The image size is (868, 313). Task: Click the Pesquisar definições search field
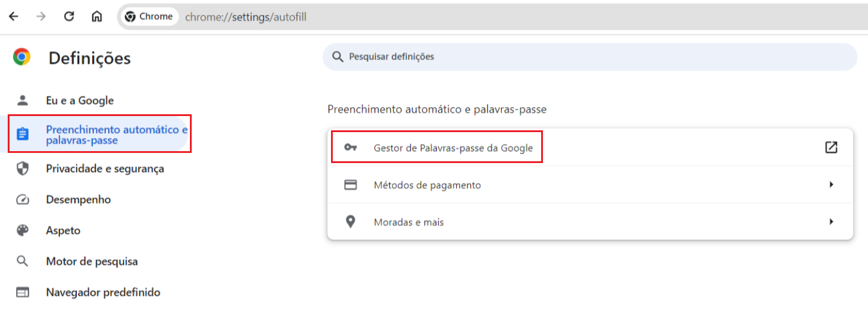(589, 57)
